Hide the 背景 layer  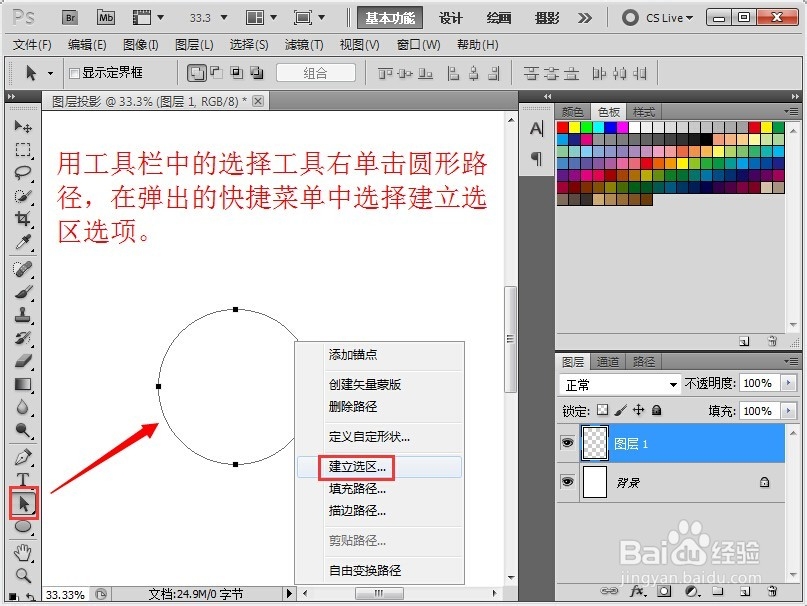(x=567, y=482)
